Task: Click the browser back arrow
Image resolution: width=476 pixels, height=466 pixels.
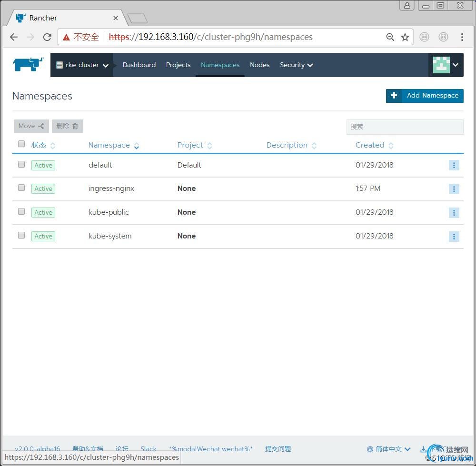Action: coord(14,37)
